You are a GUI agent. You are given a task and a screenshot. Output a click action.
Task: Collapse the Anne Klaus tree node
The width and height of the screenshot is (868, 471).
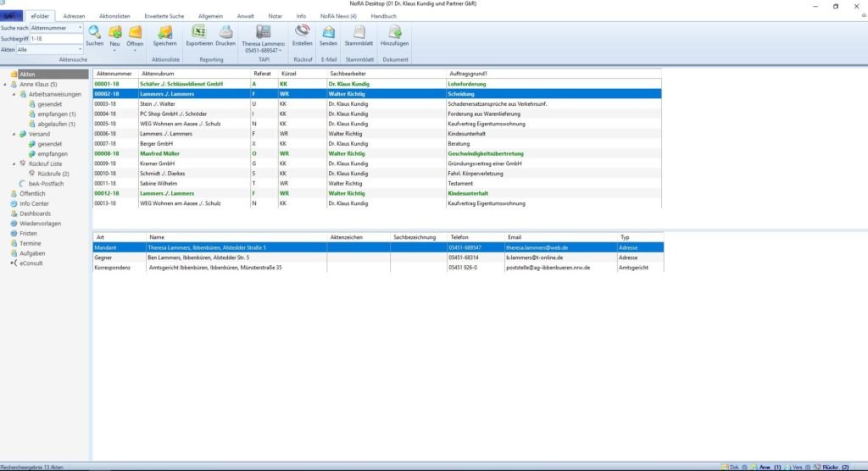[5, 85]
